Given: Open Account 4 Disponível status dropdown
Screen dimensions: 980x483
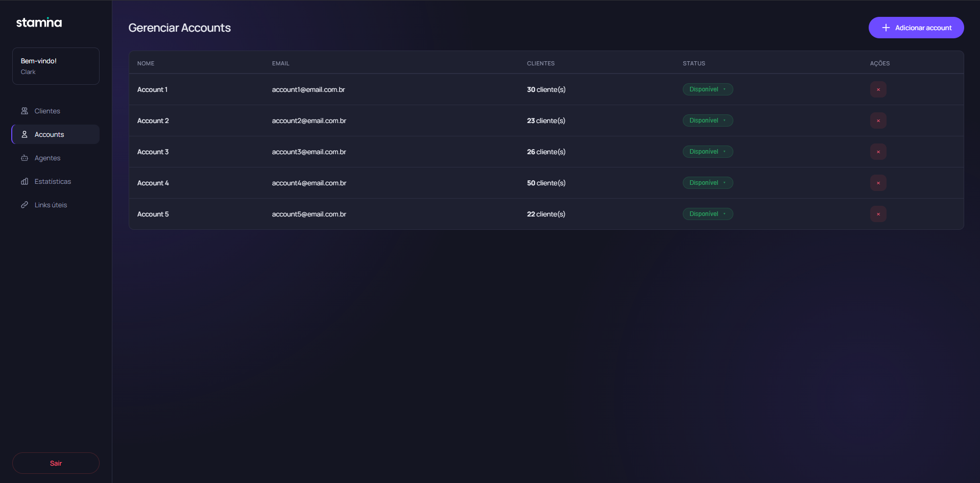Looking at the screenshot, I should tap(708, 183).
